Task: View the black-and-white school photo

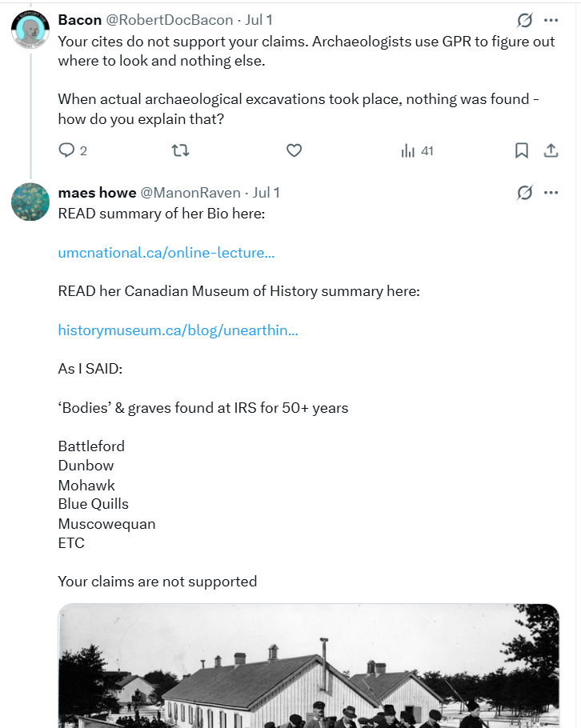Action: tap(308, 666)
